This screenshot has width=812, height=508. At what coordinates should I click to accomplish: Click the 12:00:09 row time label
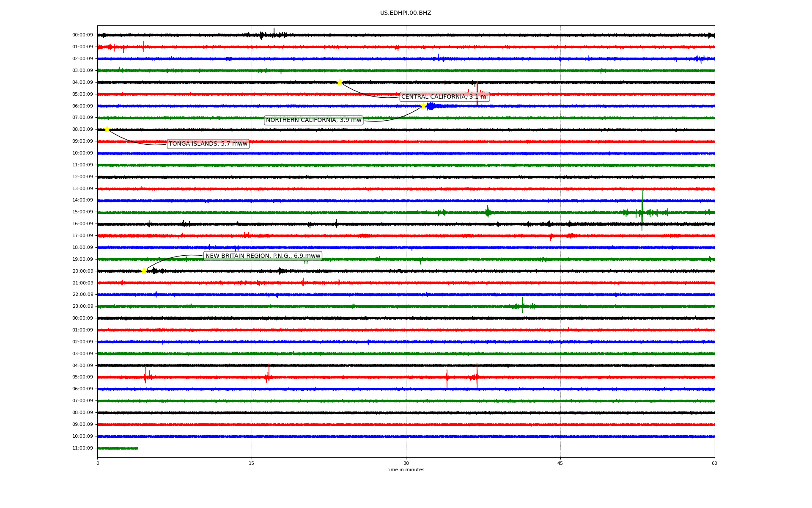[x=82, y=177]
